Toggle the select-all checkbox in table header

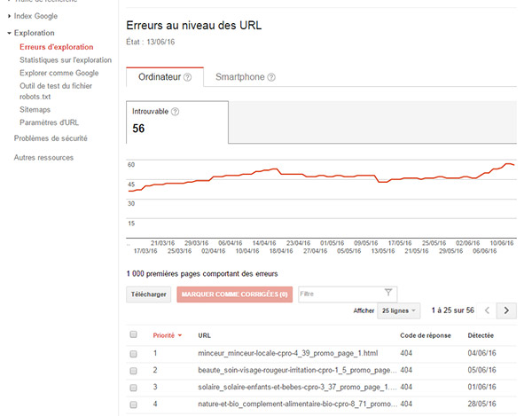[133, 334]
